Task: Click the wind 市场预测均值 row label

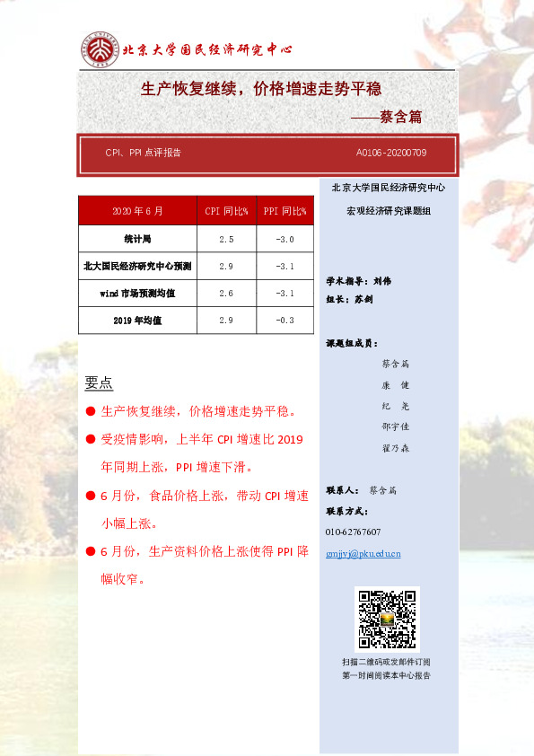Action: pyautogui.click(x=138, y=293)
